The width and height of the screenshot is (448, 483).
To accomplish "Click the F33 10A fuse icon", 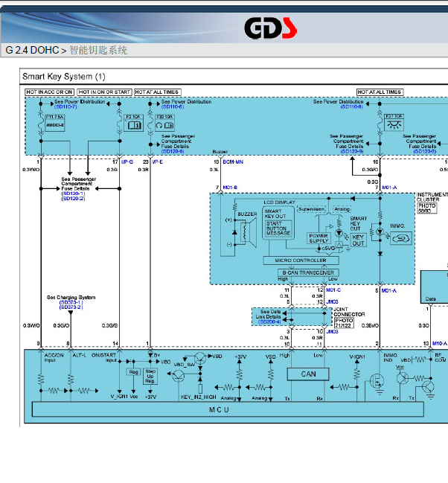I will click(x=165, y=123).
